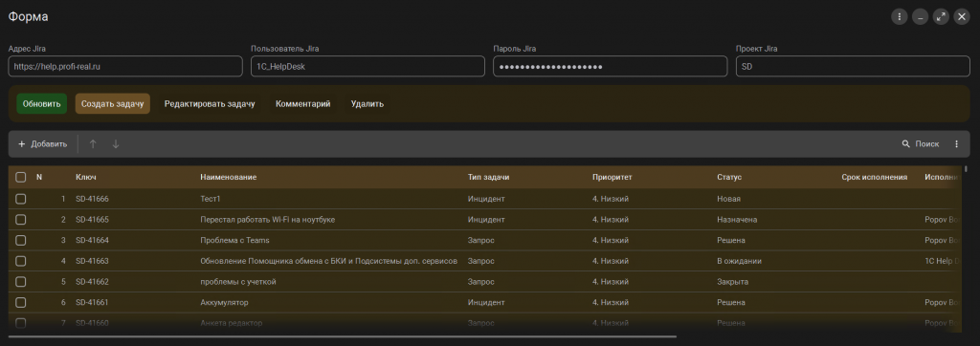Select the status cell Закрыта
The image size is (980, 346).
[732, 282]
